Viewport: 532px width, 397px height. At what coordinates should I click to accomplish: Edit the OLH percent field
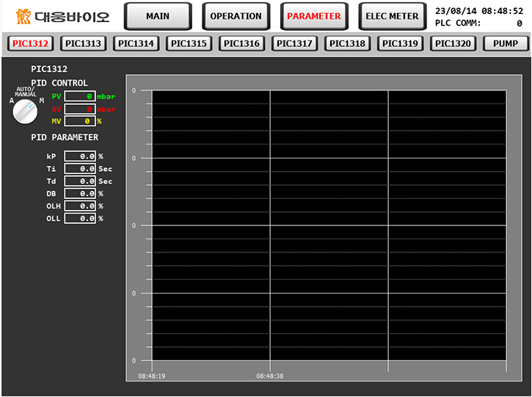tap(80, 206)
